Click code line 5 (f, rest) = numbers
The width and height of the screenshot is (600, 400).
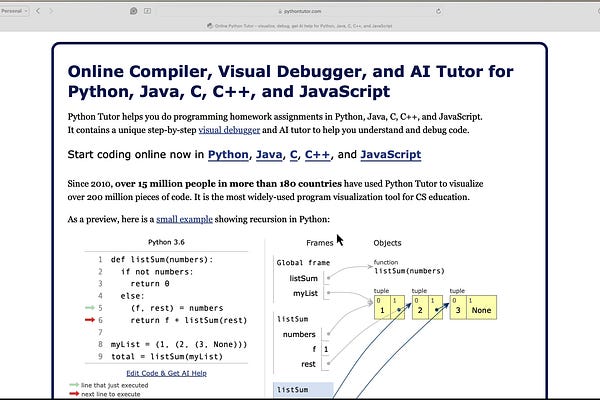177,308
